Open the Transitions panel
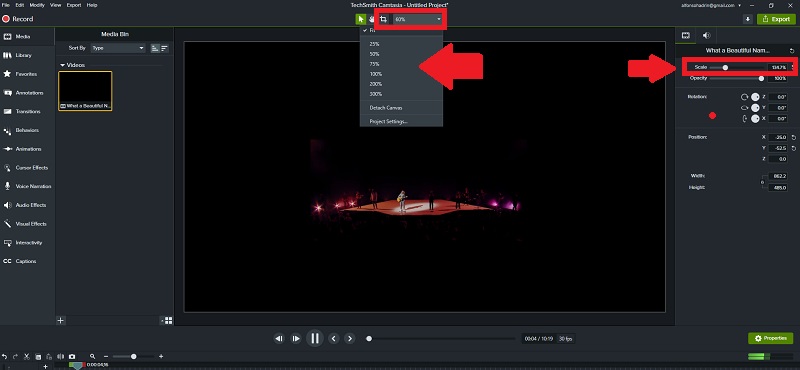This screenshot has height=370, width=800. pos(27,111)
